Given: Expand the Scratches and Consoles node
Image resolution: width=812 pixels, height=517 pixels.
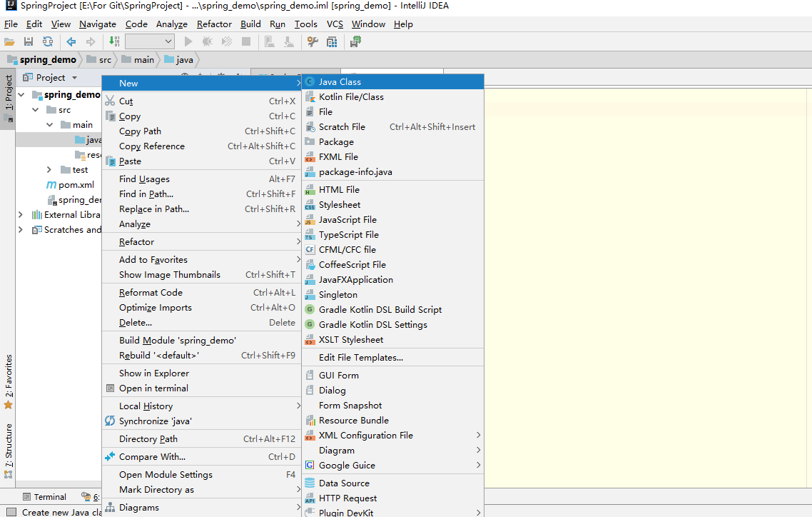Looking at the screenshot, I should [x=21, y=230].
